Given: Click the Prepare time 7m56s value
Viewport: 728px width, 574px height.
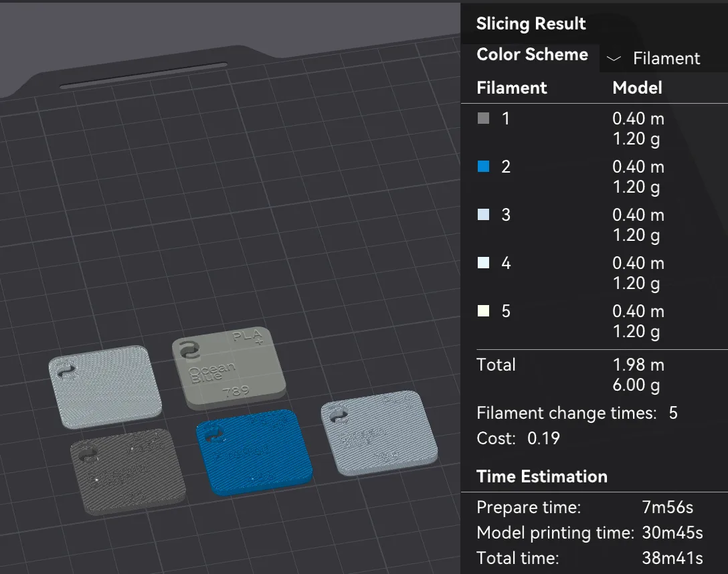Looking at the screenshot, I should coord(667,507).
